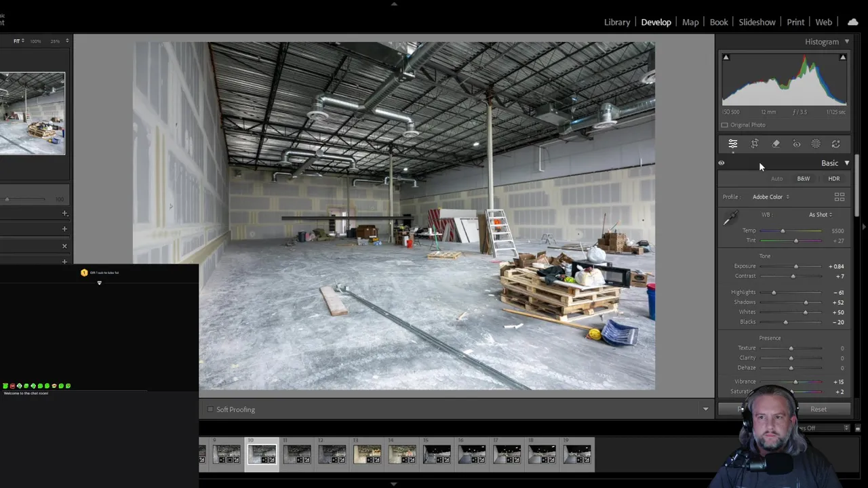Select the Healing eraser tool
The height and width of the screenshot is (488, 868).
point(776,144)
